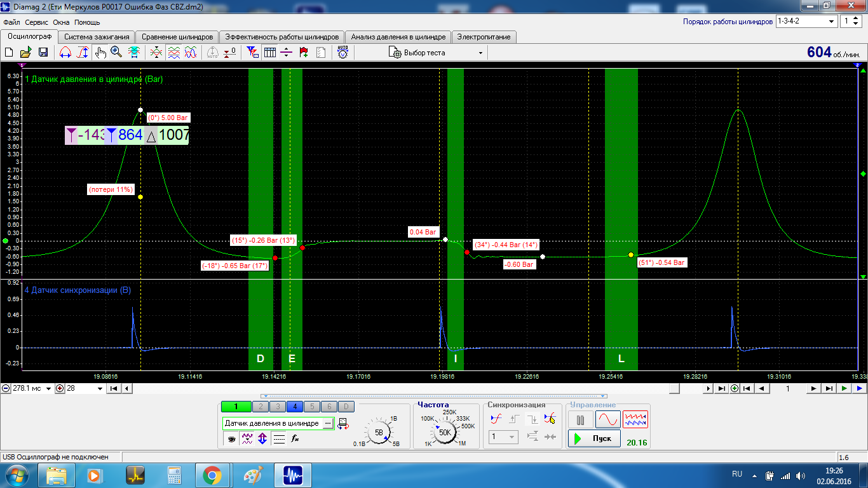Open the Файл menu
Image resolution: width=868 pixels, height=488 pixels.
point(11,22)
